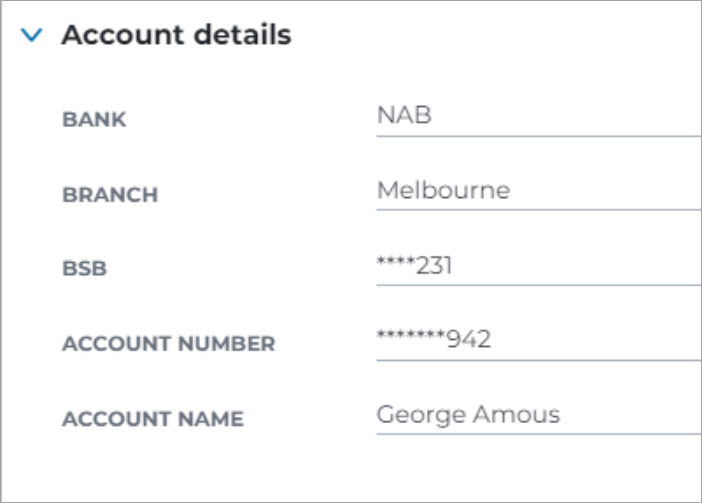Click the ACCOUNT NUMBER label

pos(169,344)
